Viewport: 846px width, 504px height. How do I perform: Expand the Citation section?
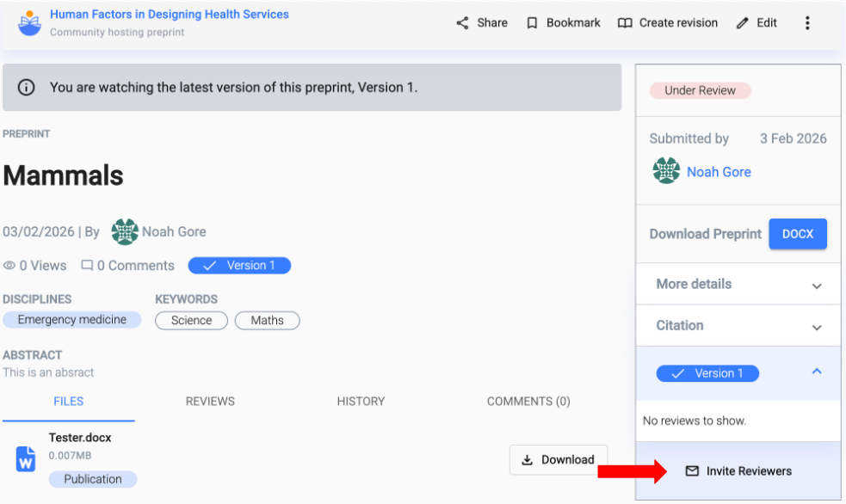pos(816,327)
